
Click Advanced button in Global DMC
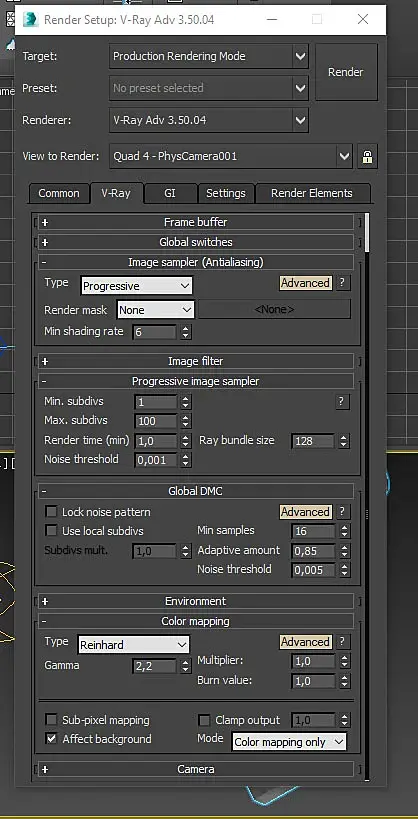tap(305, 512)
